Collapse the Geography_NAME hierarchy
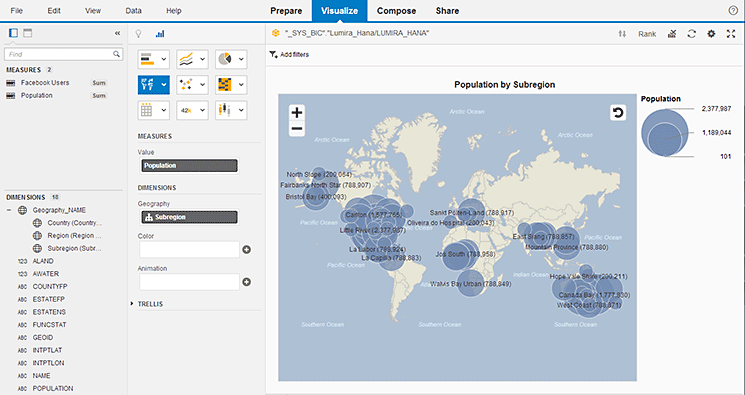This screenshot has width=745, height=395. (9, 210)
